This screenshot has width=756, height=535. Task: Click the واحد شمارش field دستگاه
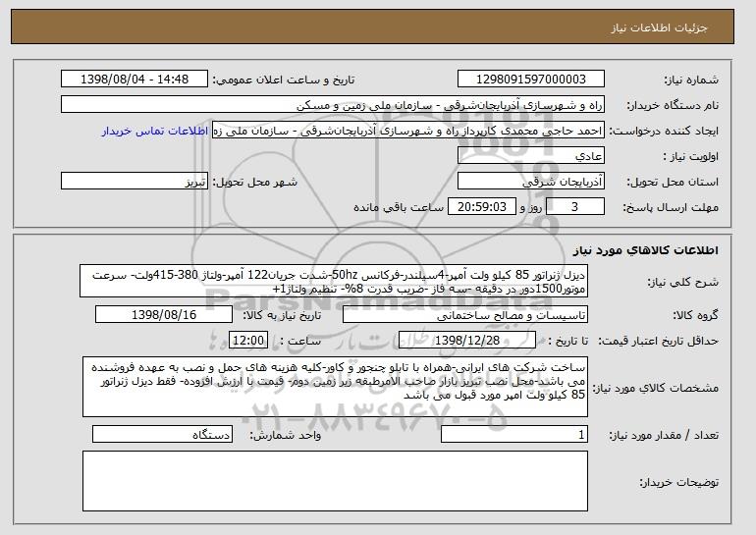coord(162,435)
